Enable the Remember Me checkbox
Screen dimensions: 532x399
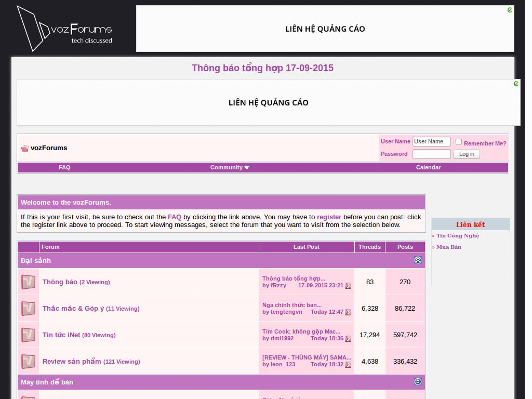pyautogui.click(x=459, y=142)
